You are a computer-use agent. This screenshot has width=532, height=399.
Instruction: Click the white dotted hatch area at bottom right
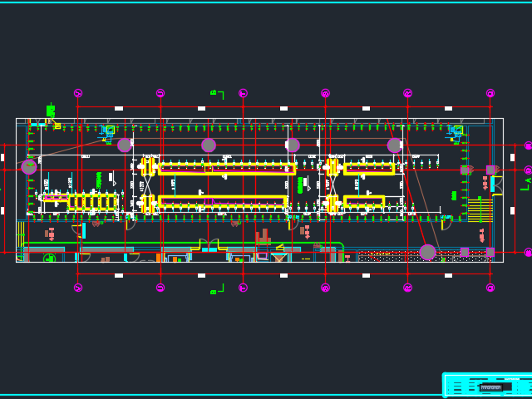(391, 256)
